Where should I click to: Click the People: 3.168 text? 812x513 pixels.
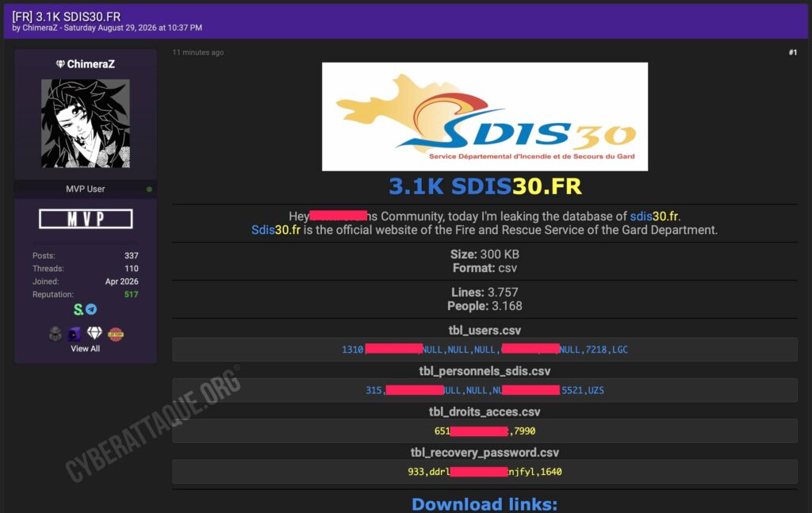click(x=485, y=306)
